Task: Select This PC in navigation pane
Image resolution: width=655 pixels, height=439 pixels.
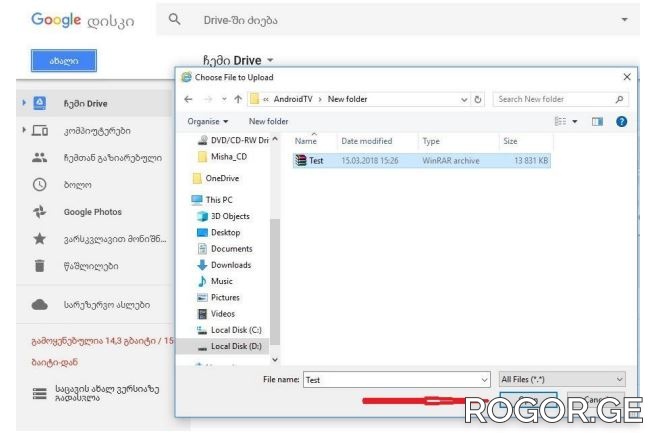Action: pyautogui.click(x=212, y=200)
